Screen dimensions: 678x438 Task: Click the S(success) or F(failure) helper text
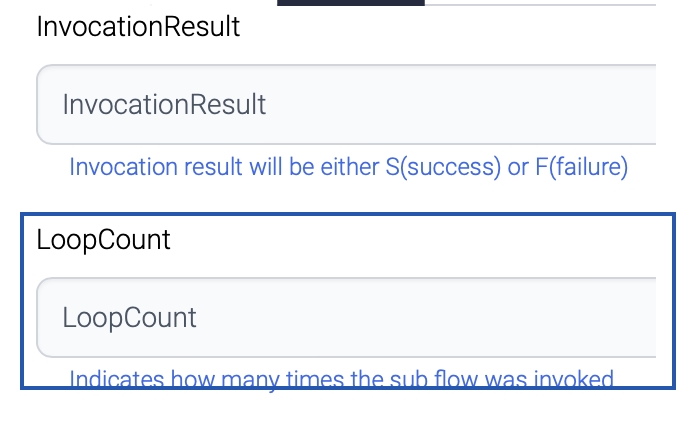click(348, 167)
